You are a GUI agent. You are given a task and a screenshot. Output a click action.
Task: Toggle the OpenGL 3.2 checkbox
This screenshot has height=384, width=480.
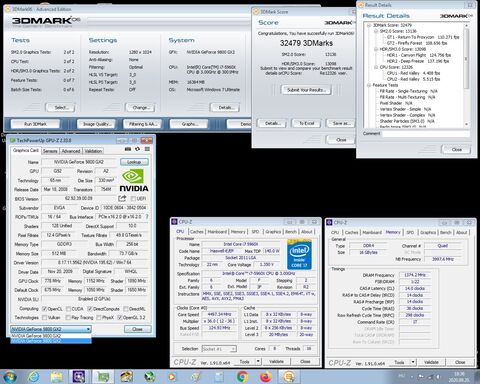(x=119, y=317)
